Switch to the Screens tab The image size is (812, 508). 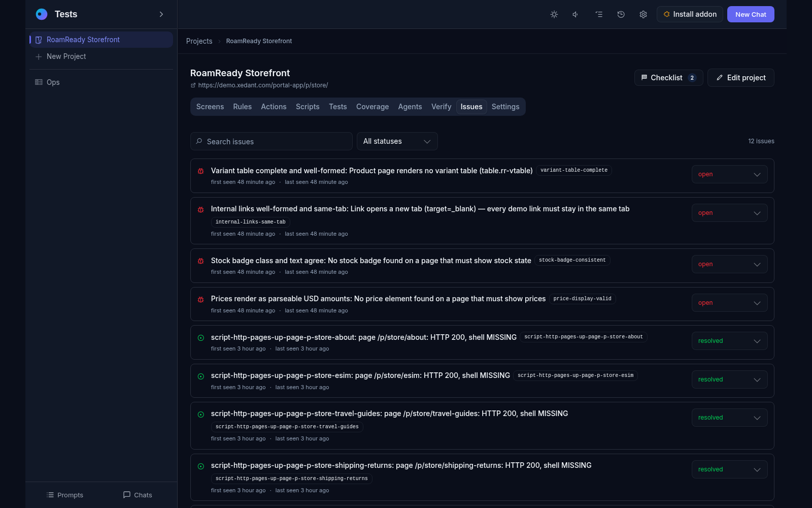point(210,107)
